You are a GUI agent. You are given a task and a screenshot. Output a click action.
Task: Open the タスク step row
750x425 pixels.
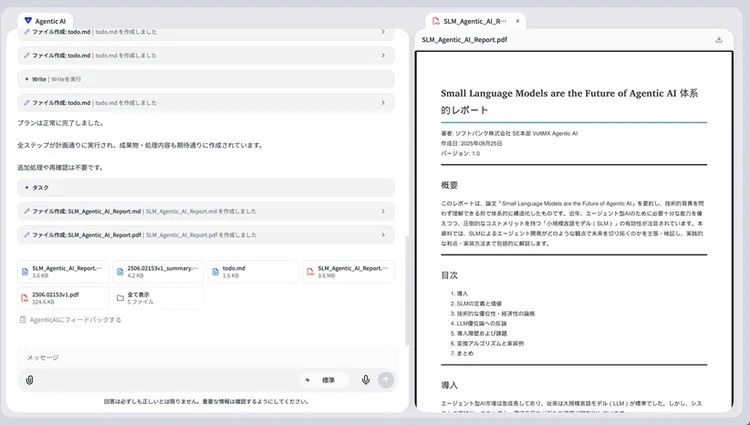pyautogui.click(x=206, y=187)
